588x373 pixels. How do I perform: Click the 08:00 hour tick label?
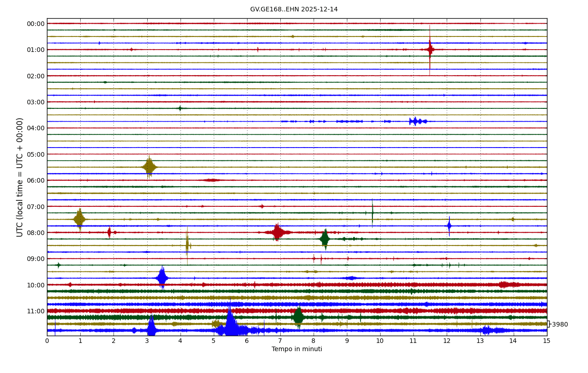(x=36, y=233)
